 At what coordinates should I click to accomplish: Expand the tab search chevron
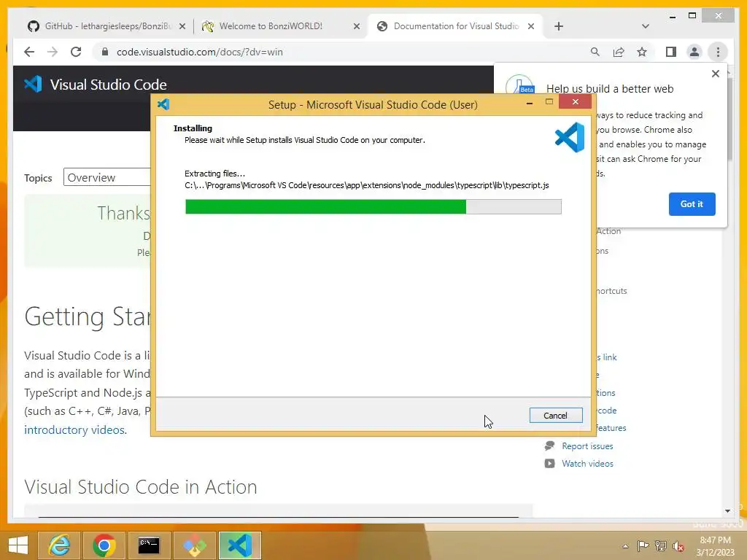pyautogui.click(x=646, y=26)
